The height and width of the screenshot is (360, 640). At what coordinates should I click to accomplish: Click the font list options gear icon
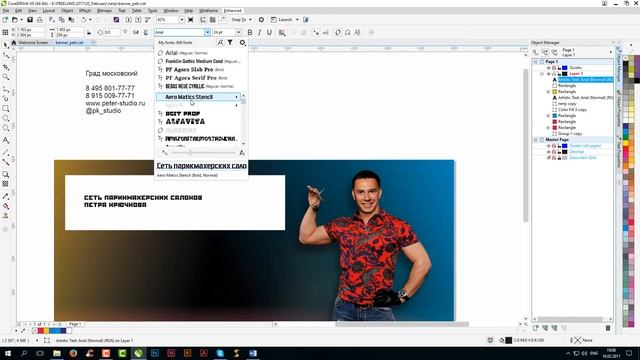pyautogui.click(x=242, y=42)
